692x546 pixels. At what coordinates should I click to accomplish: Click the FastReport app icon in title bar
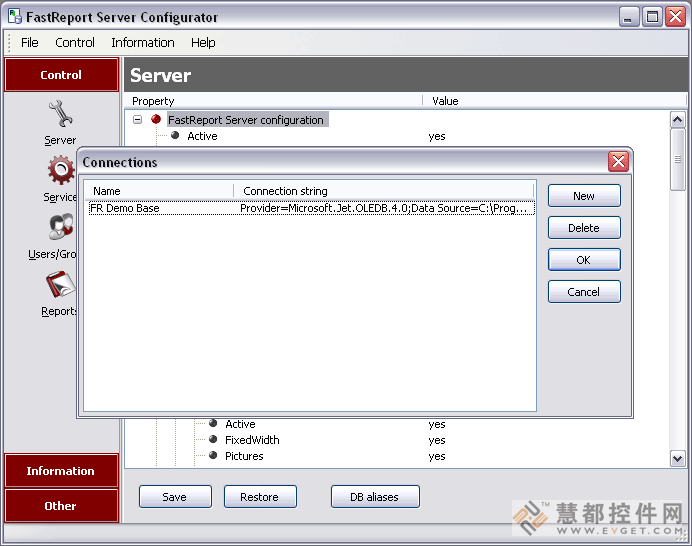coord(15,16)
